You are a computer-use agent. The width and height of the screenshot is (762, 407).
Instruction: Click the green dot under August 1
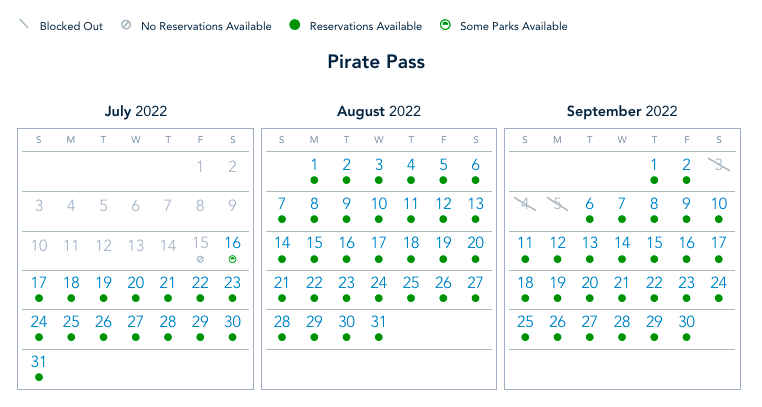(x=314, y=180)
